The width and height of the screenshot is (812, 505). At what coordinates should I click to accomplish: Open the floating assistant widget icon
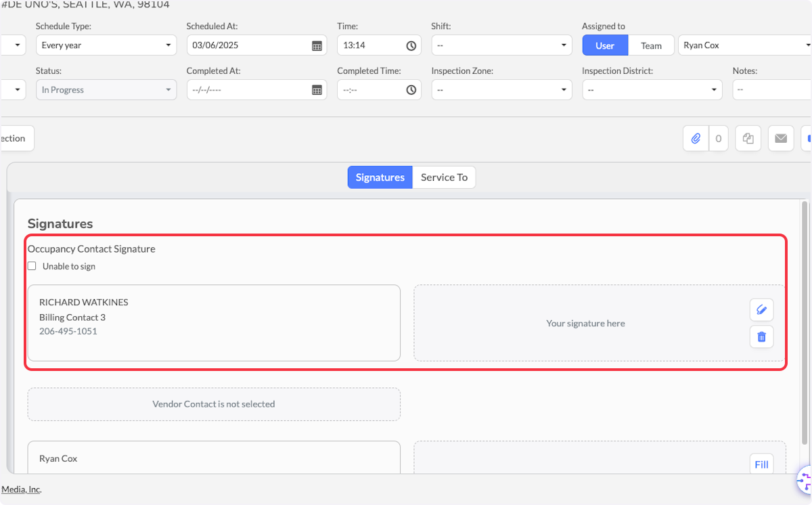[805, 481]
